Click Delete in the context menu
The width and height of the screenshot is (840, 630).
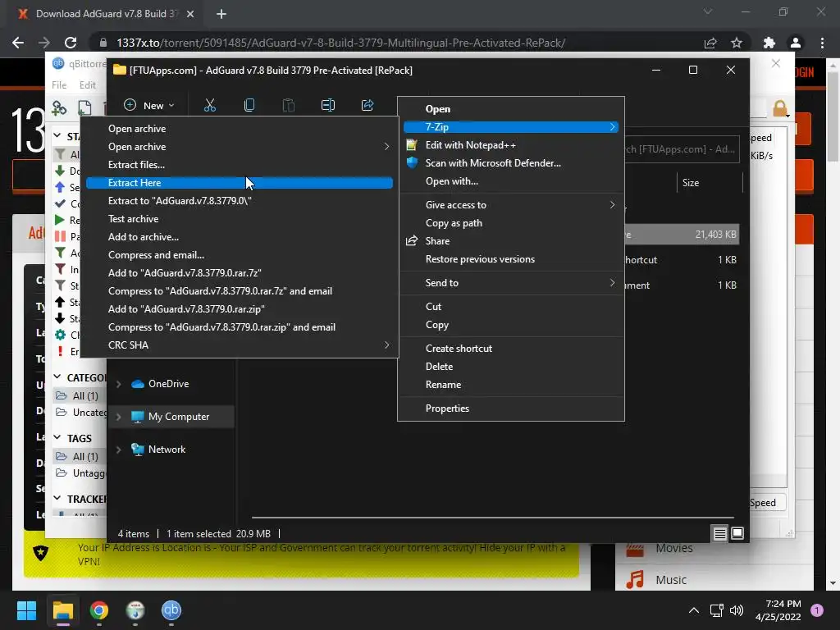[440, 367]
